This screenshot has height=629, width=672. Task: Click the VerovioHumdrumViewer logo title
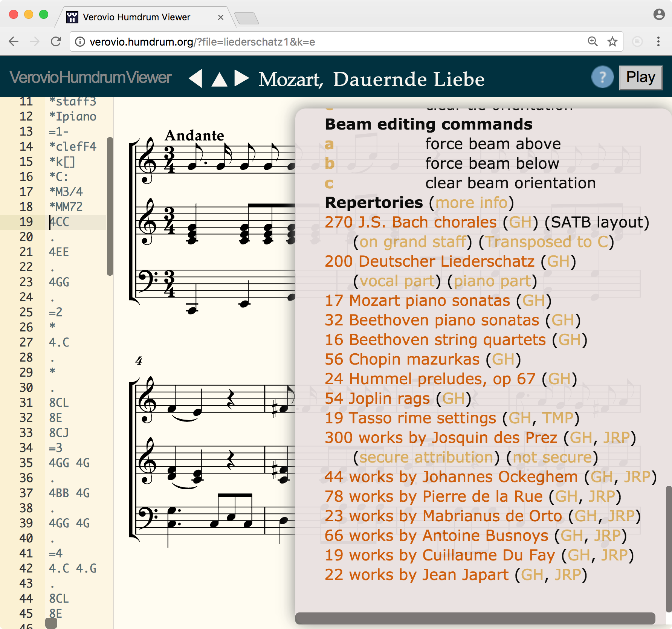point(91,77)
